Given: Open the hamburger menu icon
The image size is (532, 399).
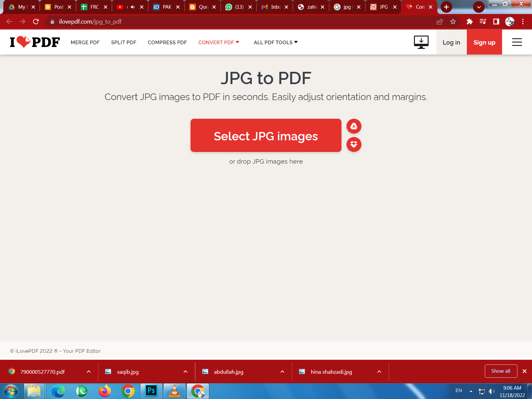Looking at the screenshot, I should (x=517, y=42).
